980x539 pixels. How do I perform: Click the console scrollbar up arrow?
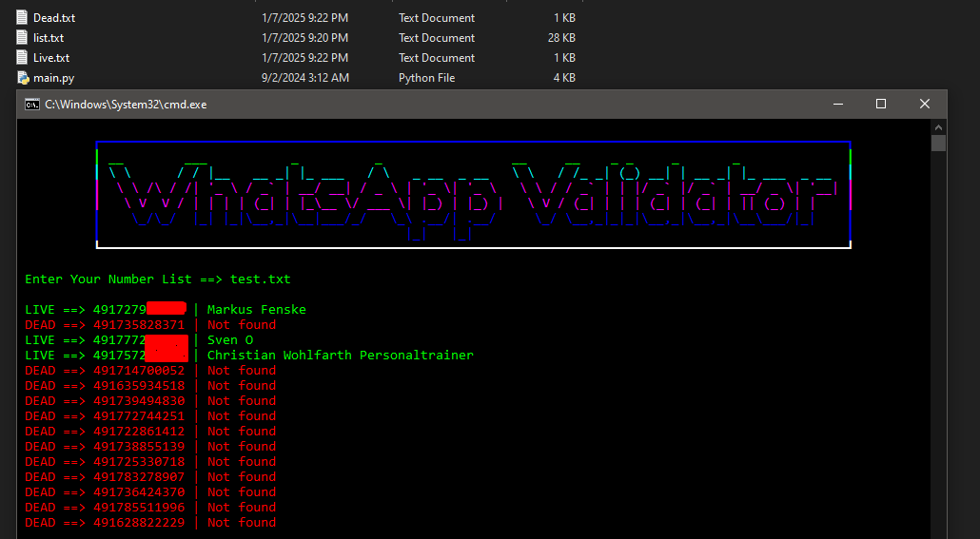tap(938, 127)
